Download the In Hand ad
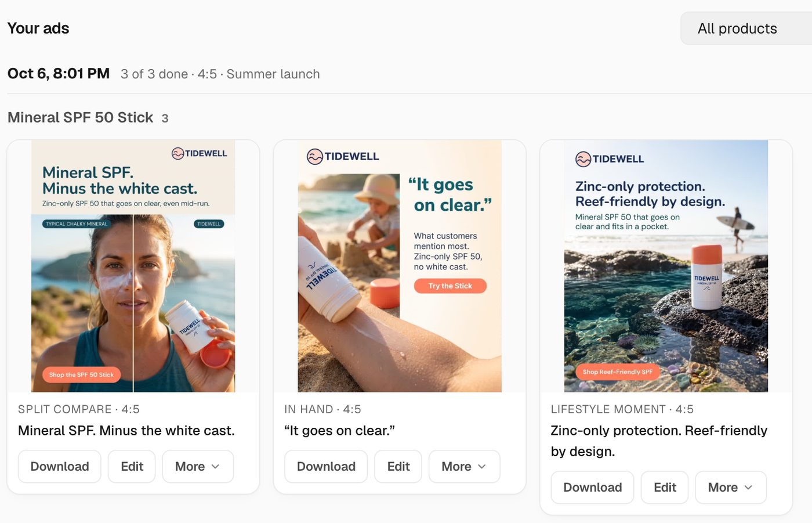812x523 pixels. tap(326, 466)
